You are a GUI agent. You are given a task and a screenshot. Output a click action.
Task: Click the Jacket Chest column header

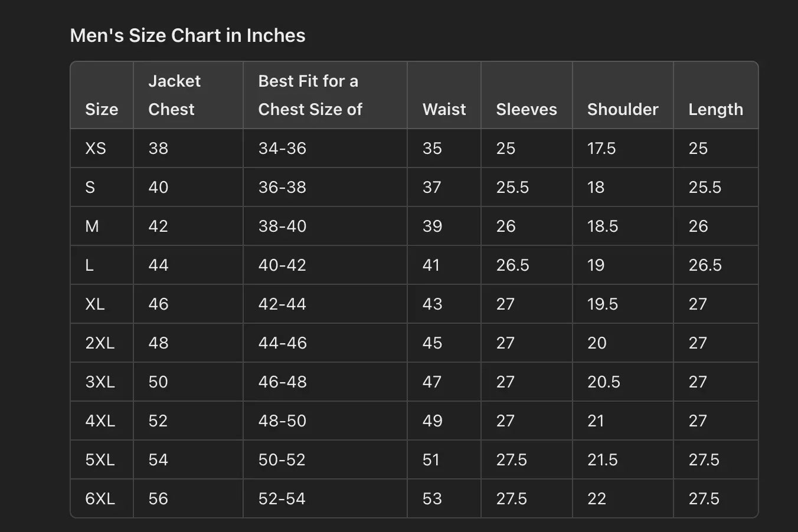click(174, 95)
